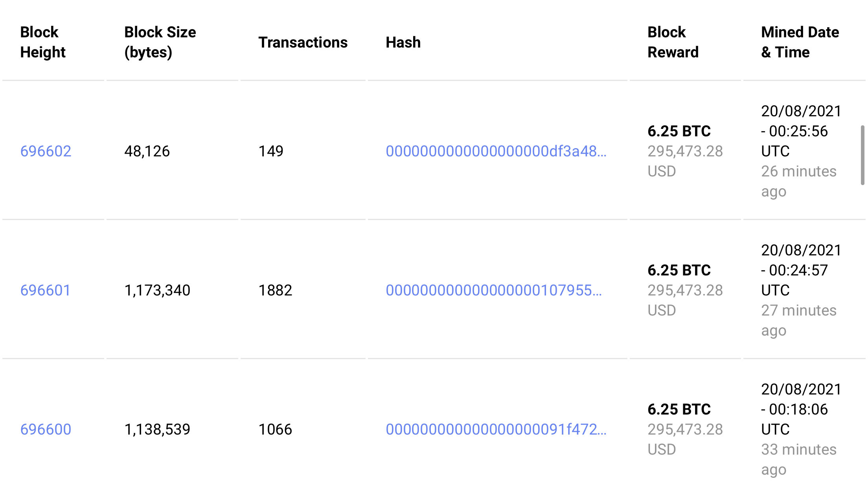This screenshot has width=868, height=488.
Task: Select the 1882 transactions cell
Action: click(275, 290)
